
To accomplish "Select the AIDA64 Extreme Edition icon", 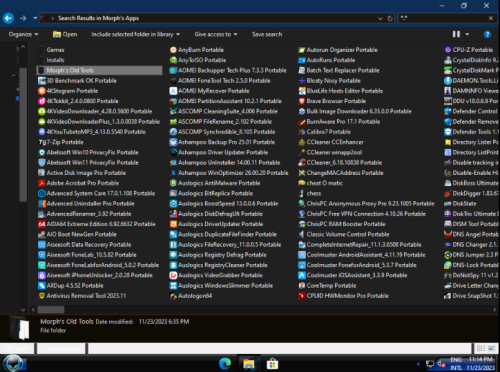I will point(42,224).
